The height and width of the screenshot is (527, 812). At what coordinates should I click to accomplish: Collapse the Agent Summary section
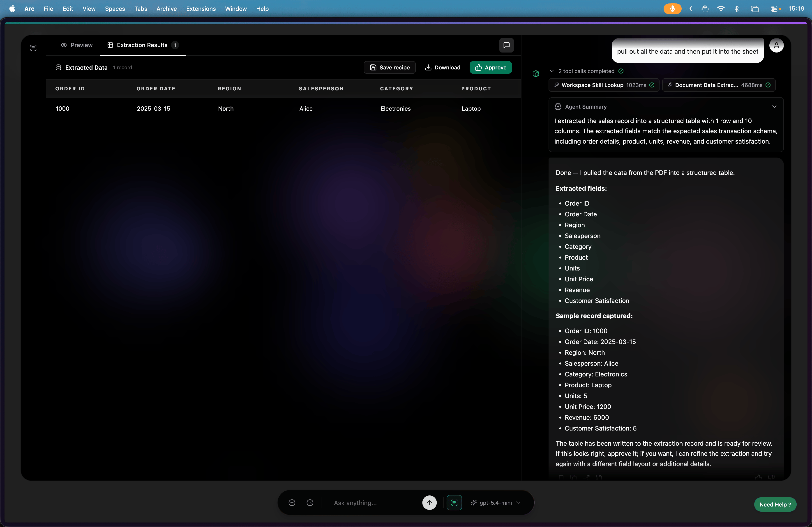(774, 107)
